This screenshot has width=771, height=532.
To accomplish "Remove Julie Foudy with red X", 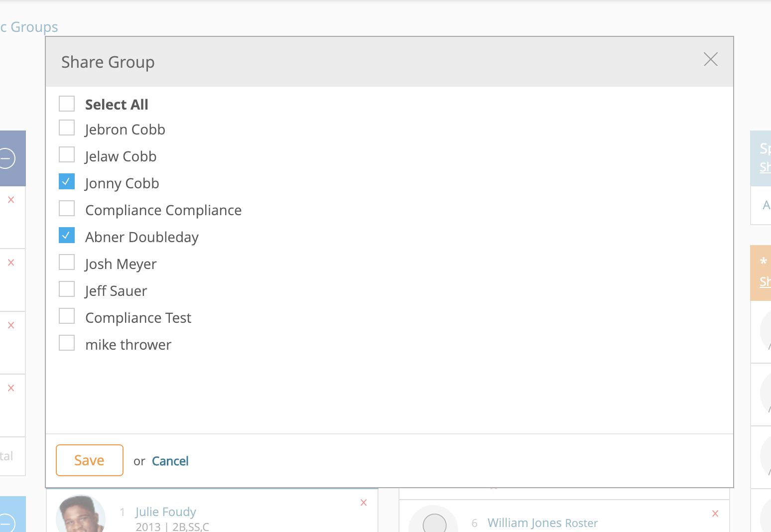I will (x=364, y=503).
